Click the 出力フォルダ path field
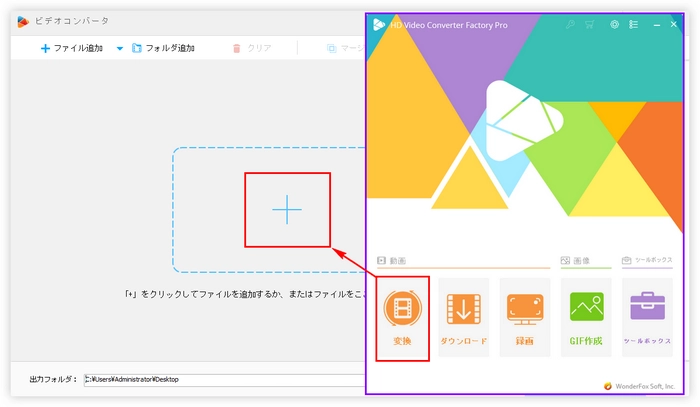This screenshot has height=407, width=700. [220, 379]
